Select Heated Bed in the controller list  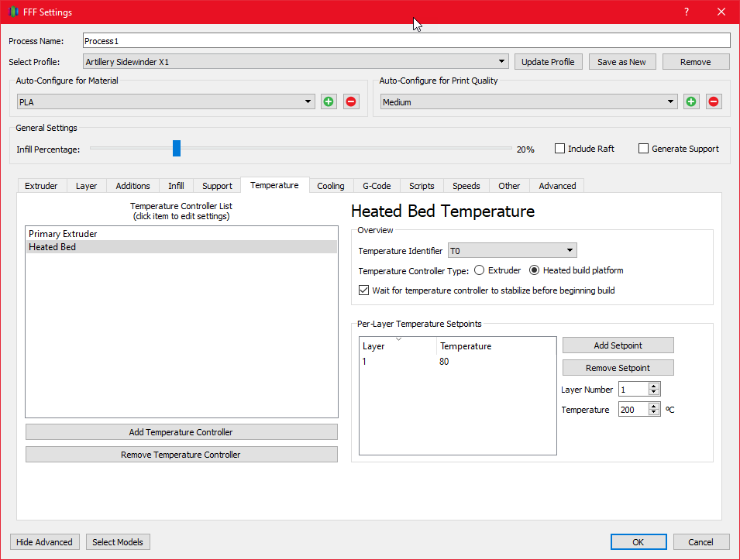click(181, 247)
